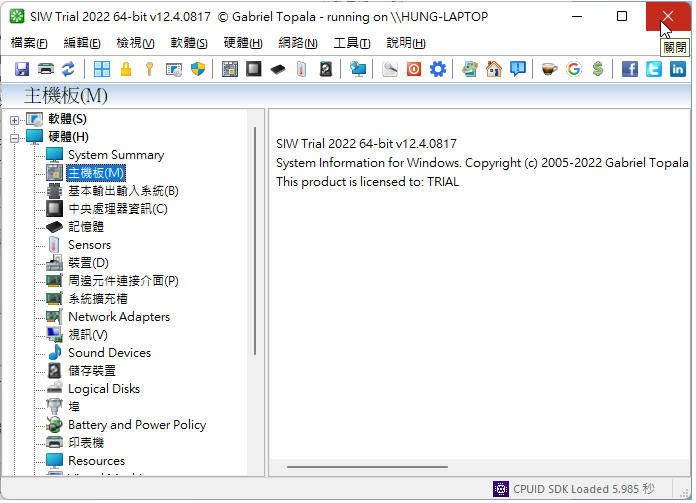
Task: Click the Windows security shield toolbar icon
Action: pyautogui.click(x=198, y=69)
